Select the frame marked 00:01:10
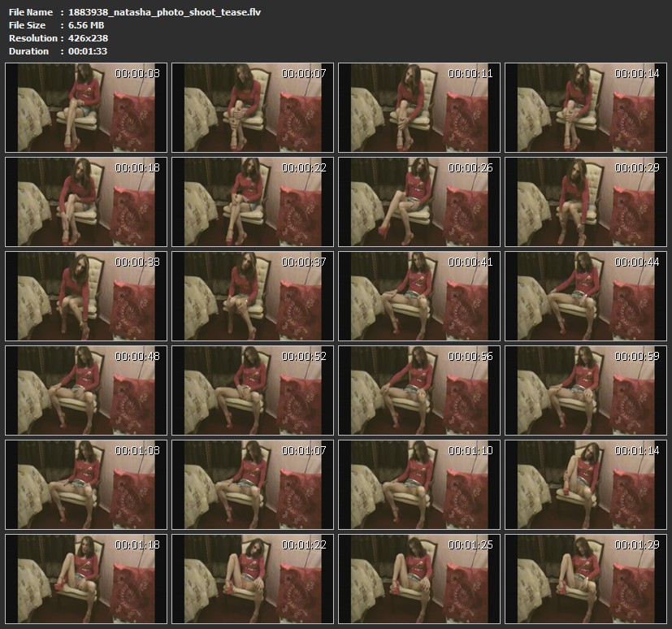The width and height of the screenshot is (672, 629). point(419,484)
